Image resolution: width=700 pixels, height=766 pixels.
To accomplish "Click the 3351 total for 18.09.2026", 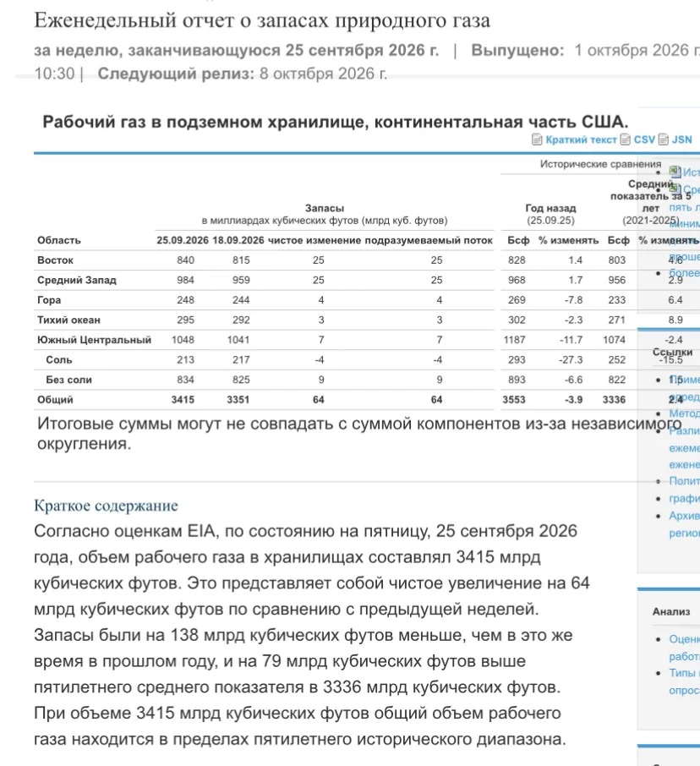I will [x=238, y=400].
